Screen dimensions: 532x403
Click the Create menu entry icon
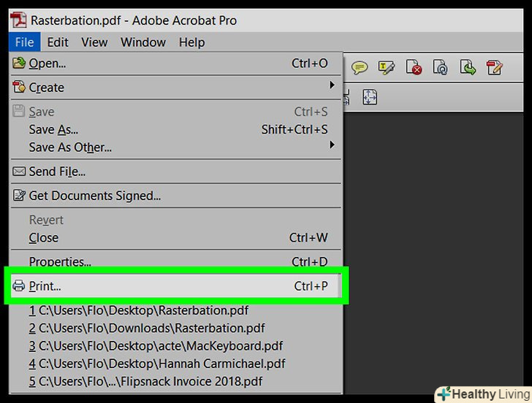[x=19, y=87]
